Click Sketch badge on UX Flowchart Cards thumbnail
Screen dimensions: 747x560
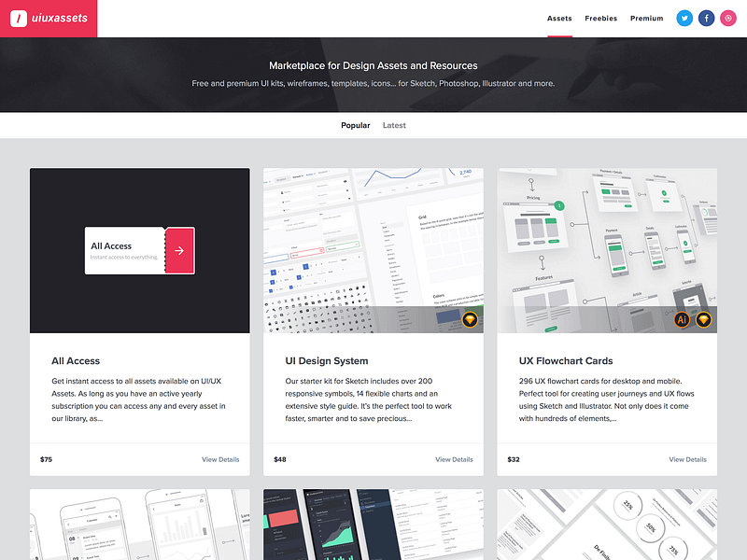tap(704, 319)
